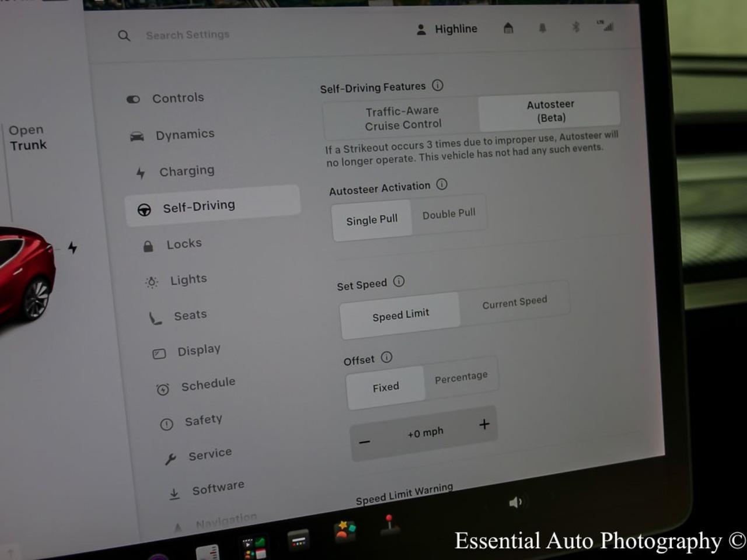Increase the speed offset with plus
The width and height of the screenshot is (747, 560).
pos(484,424)
